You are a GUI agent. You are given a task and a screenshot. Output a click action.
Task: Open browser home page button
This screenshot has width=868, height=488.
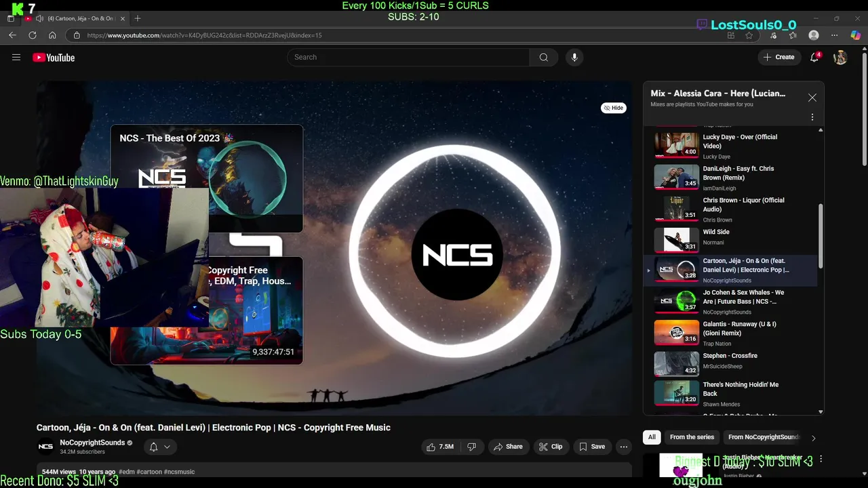pos(52,35)
